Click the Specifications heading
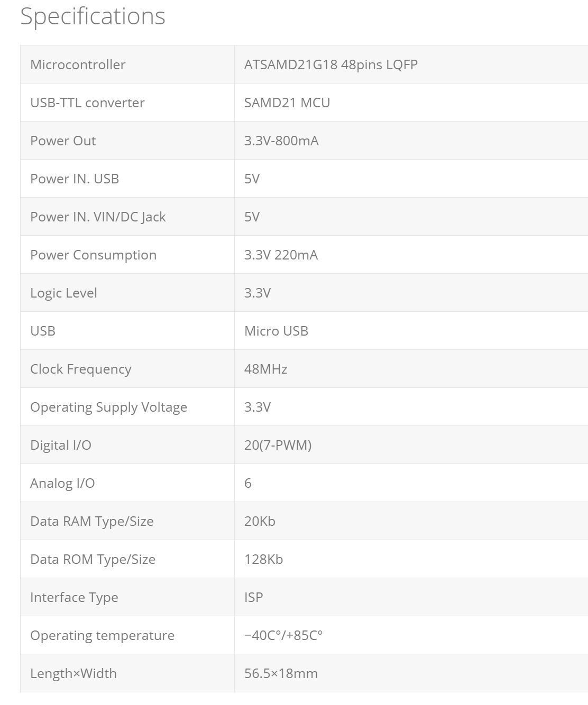The image size is (588, 705). click(x=93, y=16)
